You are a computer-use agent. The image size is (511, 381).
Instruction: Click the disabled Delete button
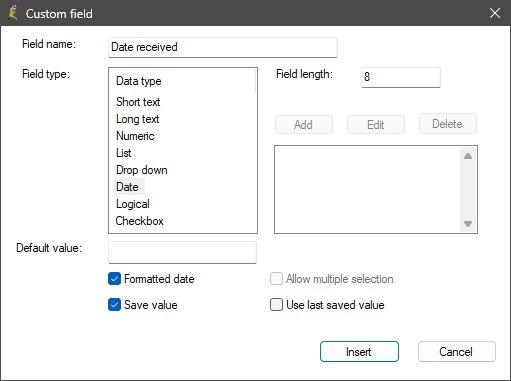tap(448, 124)
